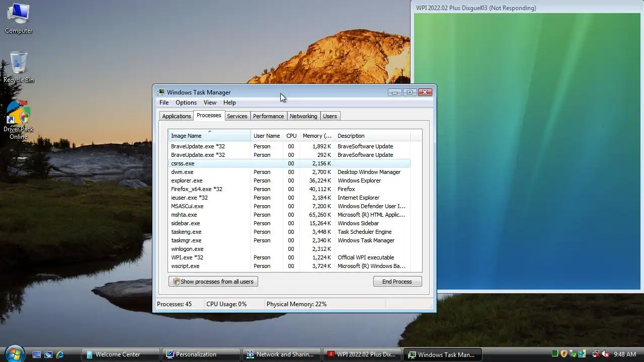Screen dimensions: 644x362
Task: Select the WPI.exe *32 process row
Action: coord(289,257)
